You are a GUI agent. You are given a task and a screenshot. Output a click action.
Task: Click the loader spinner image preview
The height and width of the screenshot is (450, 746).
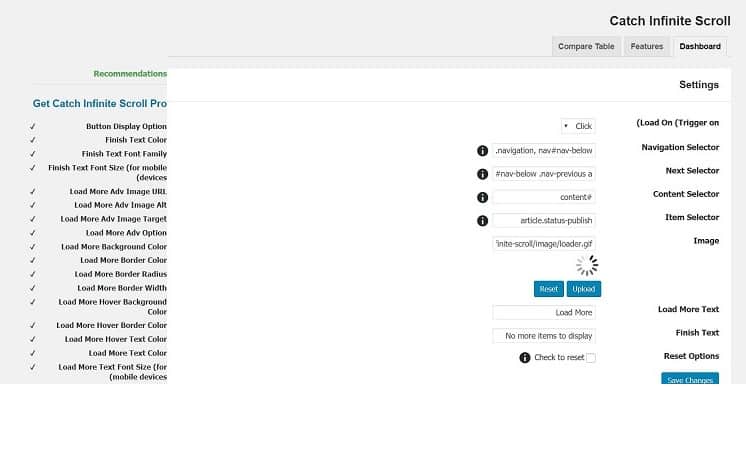(587, 265)
